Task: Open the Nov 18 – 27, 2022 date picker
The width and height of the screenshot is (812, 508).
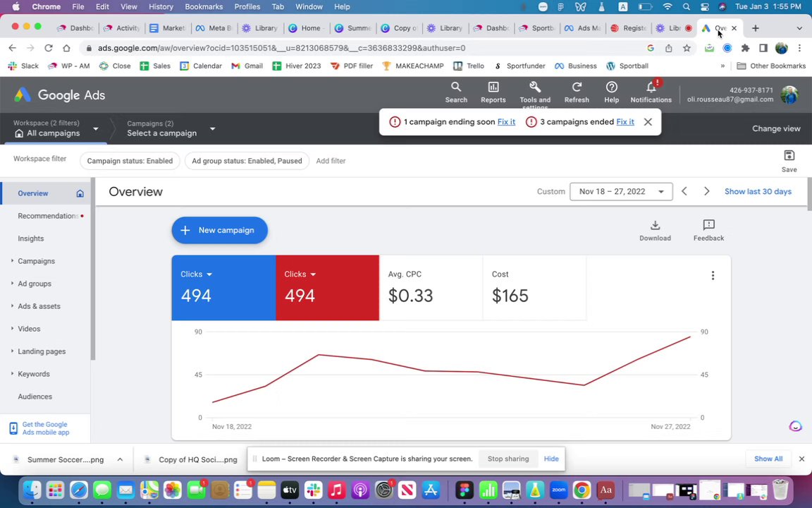Action: (x=621, y=191)
